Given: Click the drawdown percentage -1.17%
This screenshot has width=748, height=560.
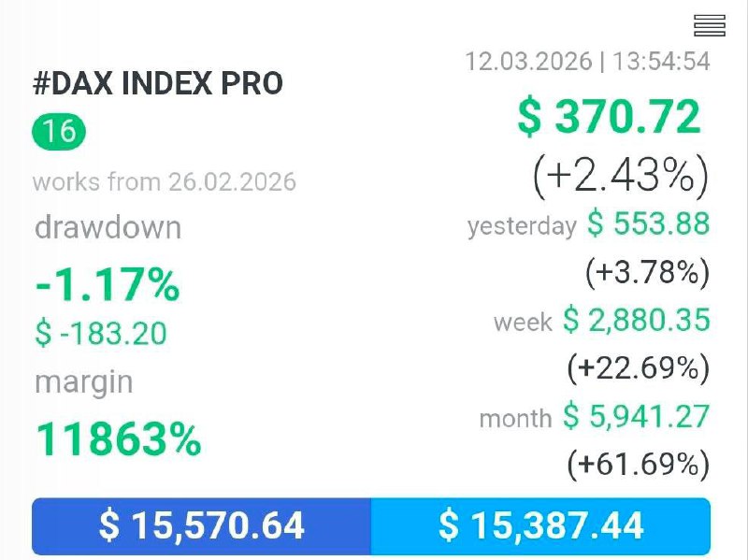Looking at the screenshot, I should (x=107, y=284).
